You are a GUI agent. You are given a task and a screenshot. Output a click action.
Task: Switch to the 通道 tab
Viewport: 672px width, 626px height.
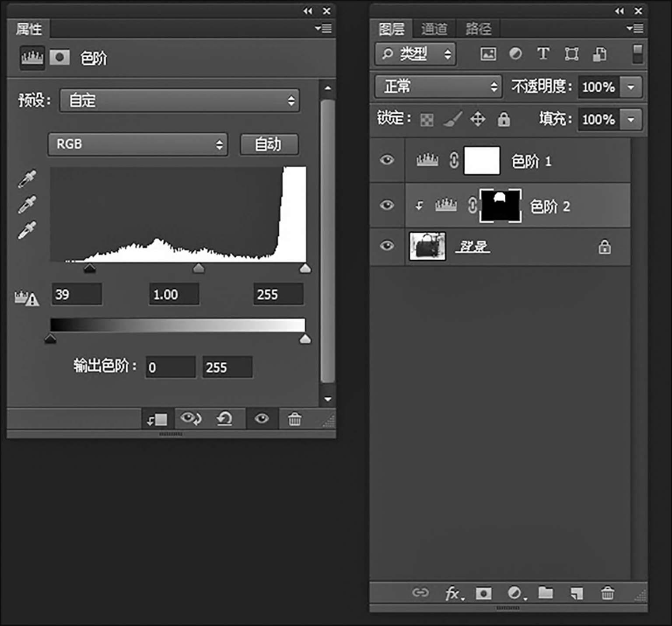[434, 29]
